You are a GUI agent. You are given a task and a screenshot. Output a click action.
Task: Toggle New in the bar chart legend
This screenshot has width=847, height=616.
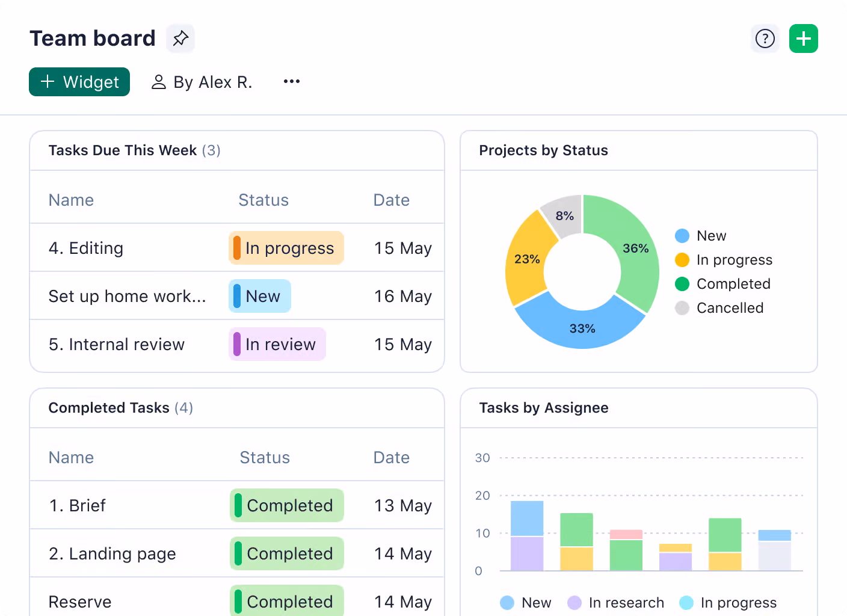526,603
